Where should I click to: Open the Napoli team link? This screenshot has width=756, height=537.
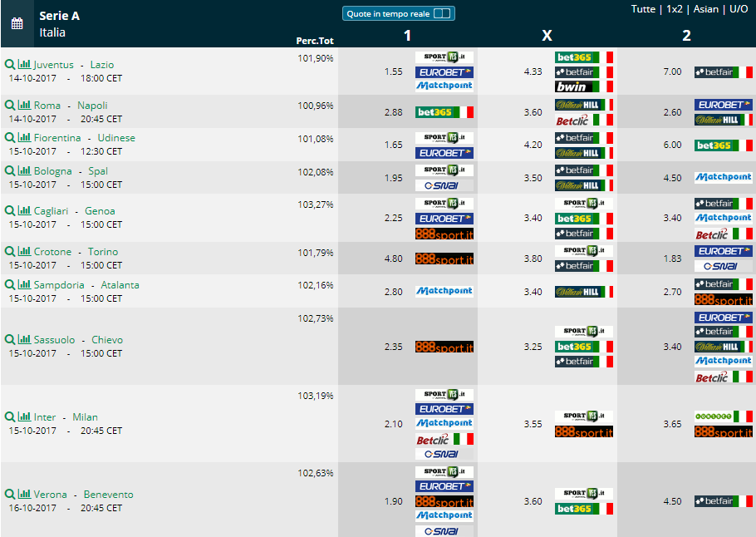(92, 106)
